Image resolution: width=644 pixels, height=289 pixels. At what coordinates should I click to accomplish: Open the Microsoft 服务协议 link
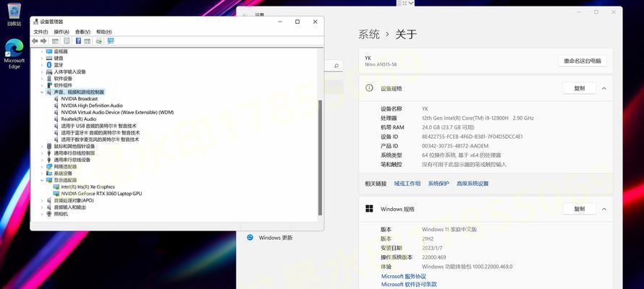click(404, 277)
